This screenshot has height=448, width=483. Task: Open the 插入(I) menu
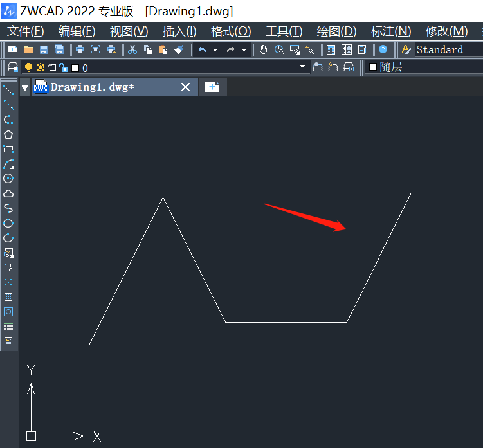[x=179, y=31]
